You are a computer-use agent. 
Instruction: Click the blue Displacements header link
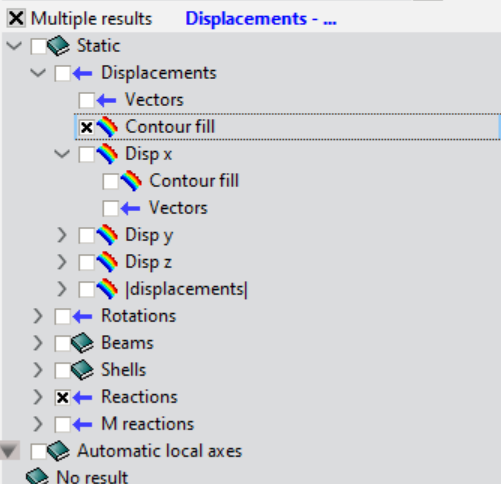pyautogui.click(x=261, y=18)
